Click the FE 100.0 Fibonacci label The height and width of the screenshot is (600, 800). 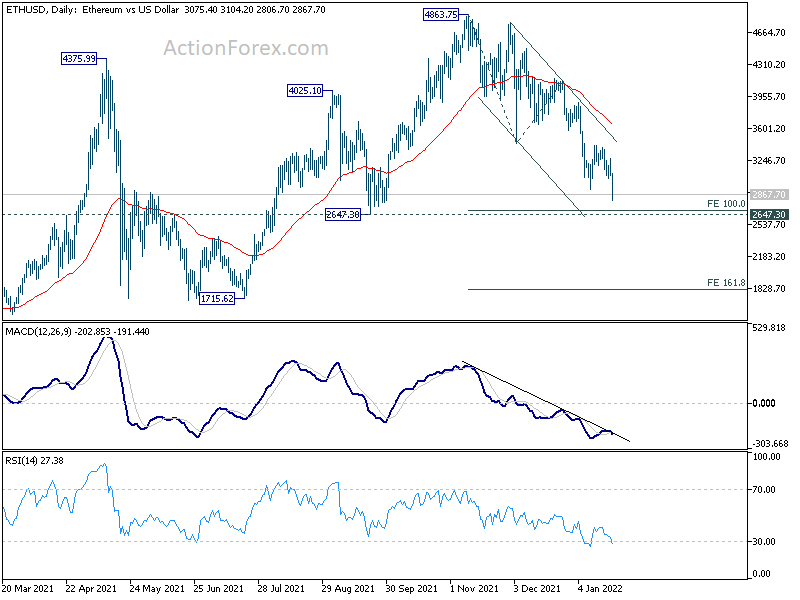click(726, 204)
